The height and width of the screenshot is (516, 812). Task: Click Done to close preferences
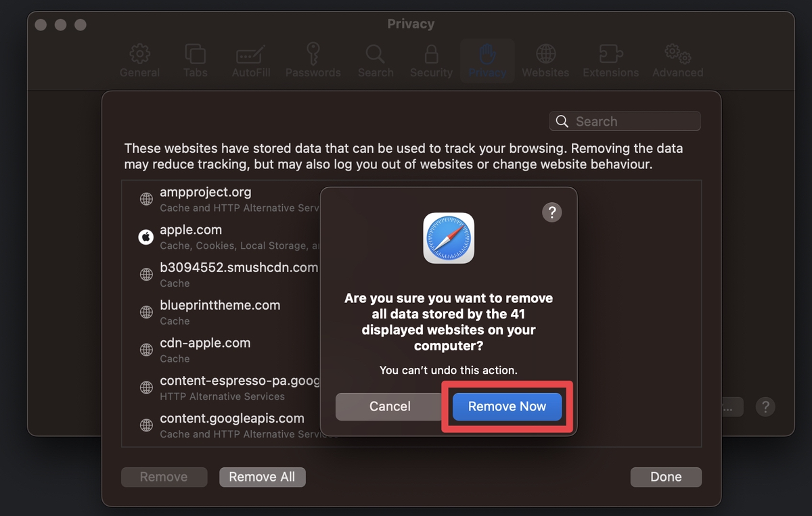pyautogui.click(x=665, y=477)
